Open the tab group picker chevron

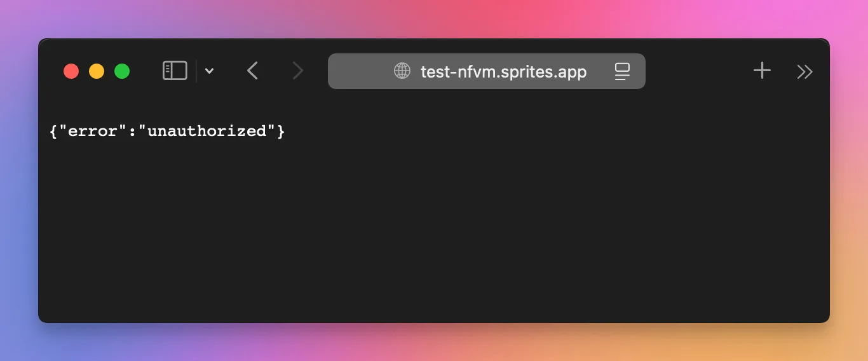[209, 71]
